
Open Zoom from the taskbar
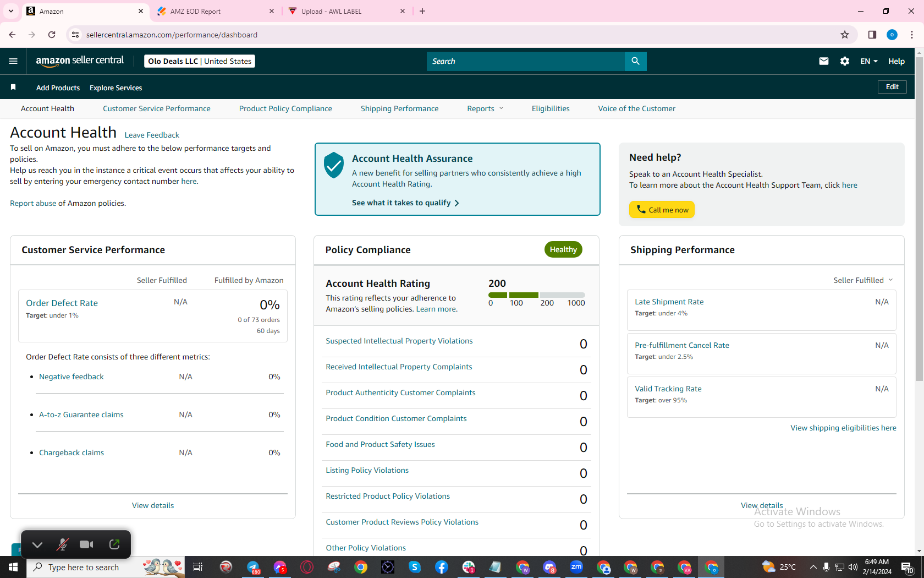[x=576, y=567]
